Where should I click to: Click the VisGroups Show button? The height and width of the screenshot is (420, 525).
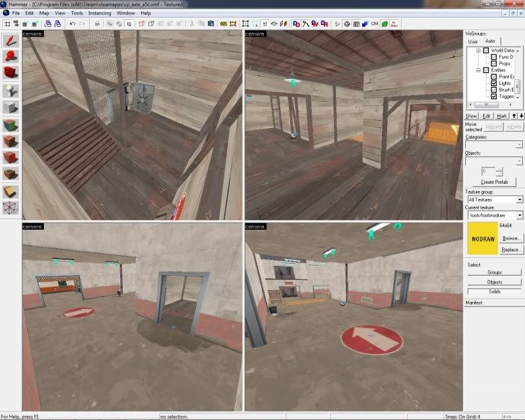[x=471, y=116]
